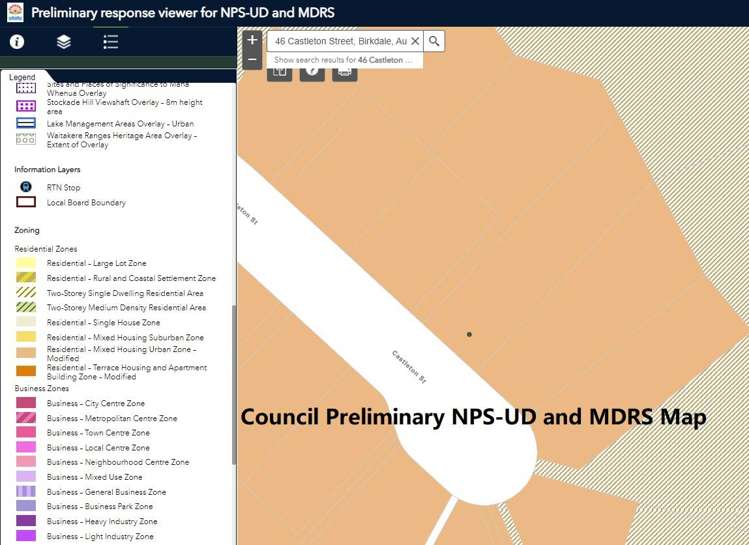749x545 pixels.
Task: Click the search magnifier button
Action: coord(434,41)
